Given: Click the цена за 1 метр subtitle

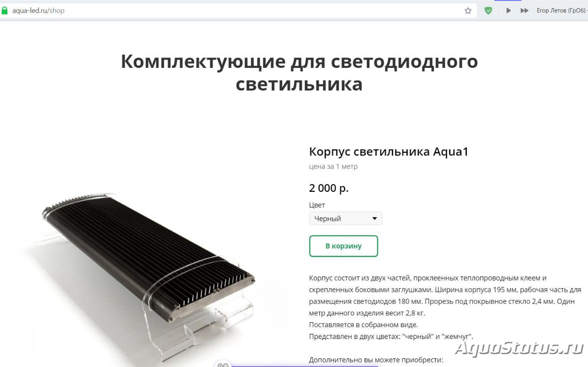Looking at the screenshot, I should pyautogui.click(x=333, y=167).
